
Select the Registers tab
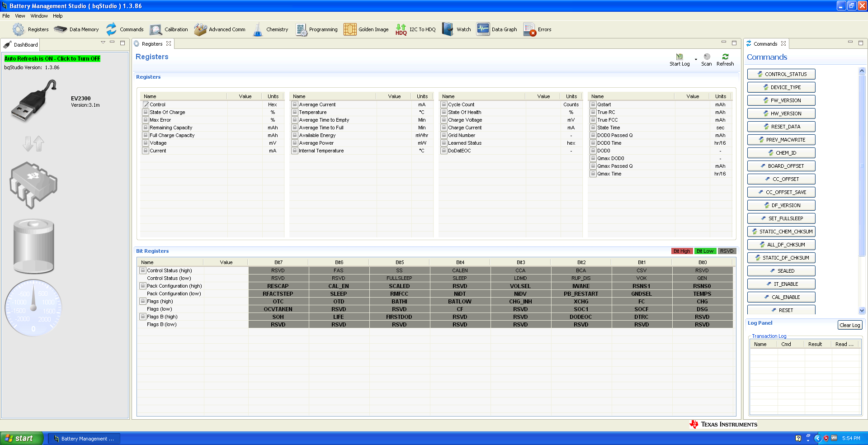(153, 44)
